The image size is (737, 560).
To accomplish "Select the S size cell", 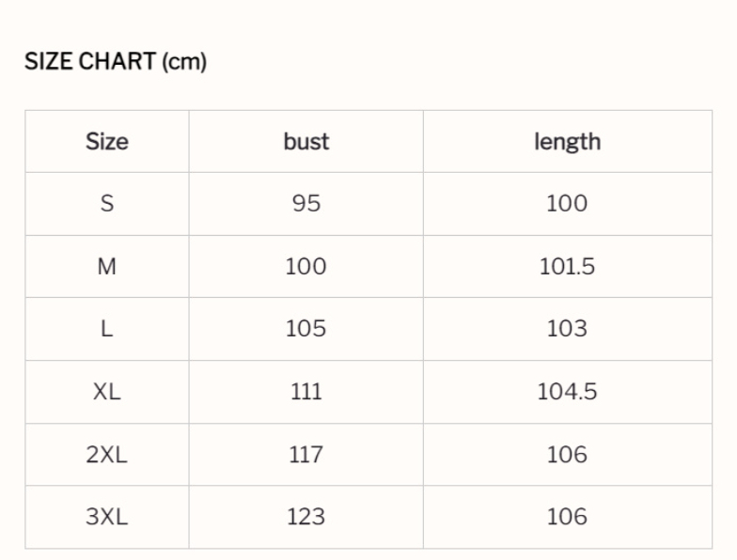I will [107, 204].
